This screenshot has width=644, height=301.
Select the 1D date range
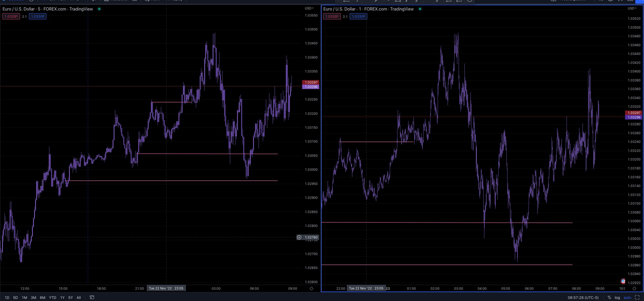(x=7, y=298)
